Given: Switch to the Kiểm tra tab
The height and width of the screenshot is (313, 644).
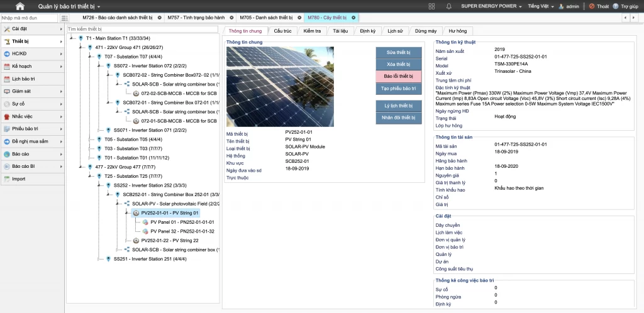Looking at the screenshot, I should [x=312, y=31].
